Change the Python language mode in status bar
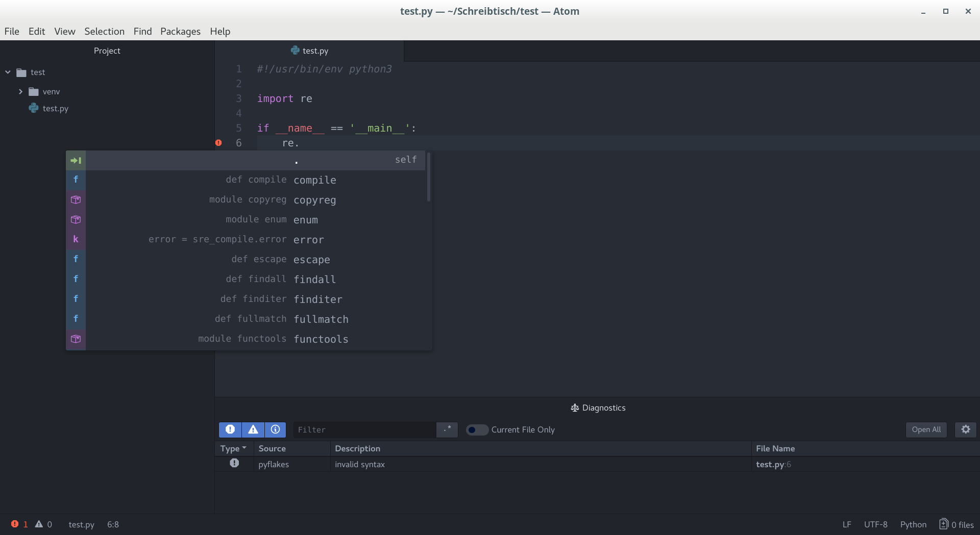The width and height of the screenshot is (980, 535). [x=913, y=524]
